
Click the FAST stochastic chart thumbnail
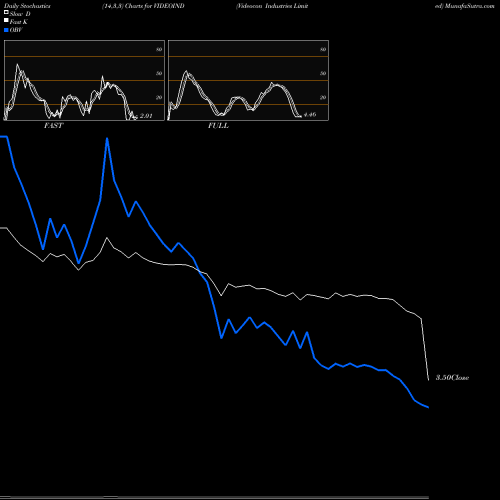tap(84, 80)
